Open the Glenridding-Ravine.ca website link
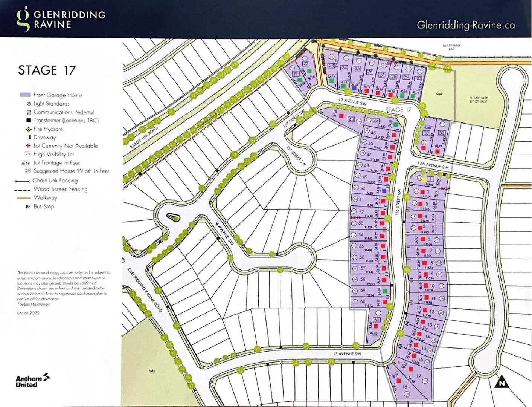 pos(466,25)
